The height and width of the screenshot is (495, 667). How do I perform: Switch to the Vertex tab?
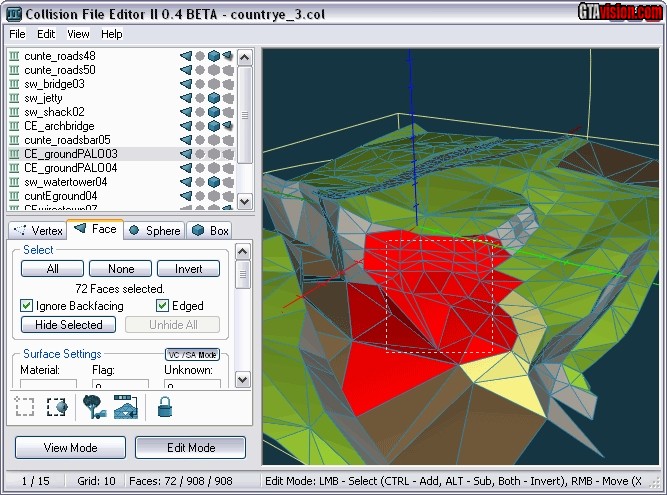tap(38, 230)
